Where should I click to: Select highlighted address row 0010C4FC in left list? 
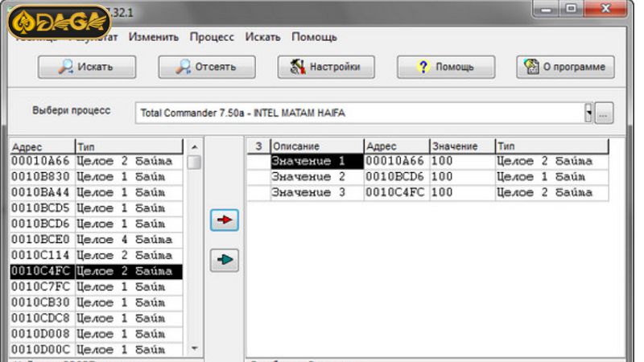tap(97, 271)
